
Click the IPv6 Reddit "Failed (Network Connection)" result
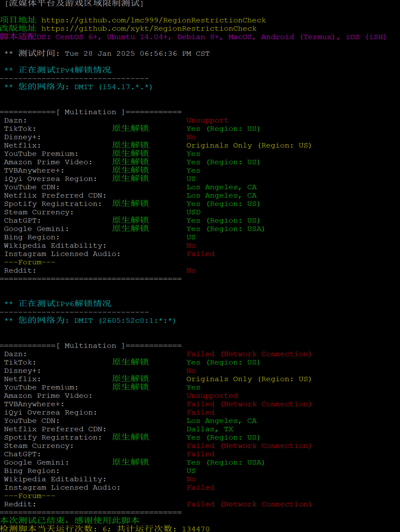coord(249,504)
